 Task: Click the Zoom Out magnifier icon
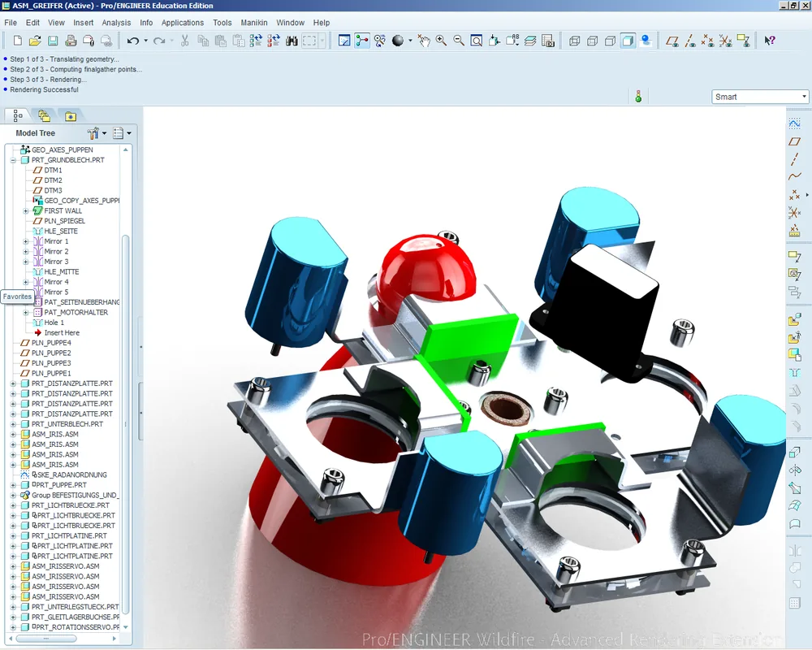(x=459, y=41)
